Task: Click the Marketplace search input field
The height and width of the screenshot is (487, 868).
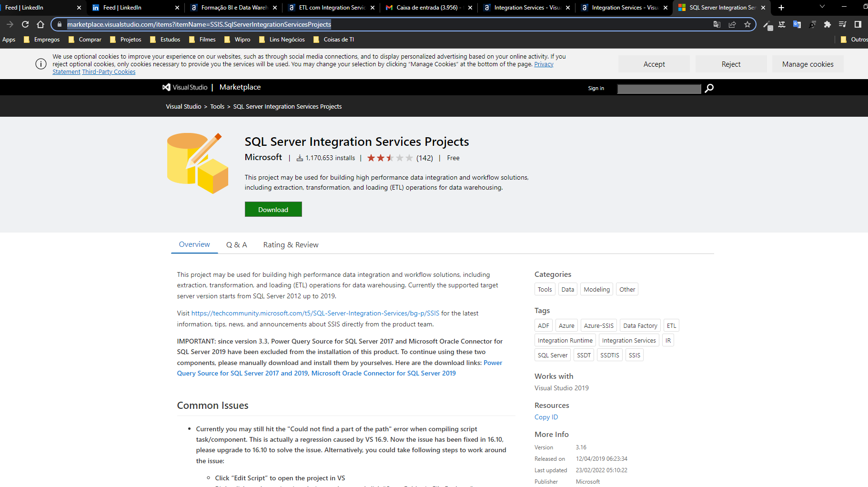Action: (659, 89)
